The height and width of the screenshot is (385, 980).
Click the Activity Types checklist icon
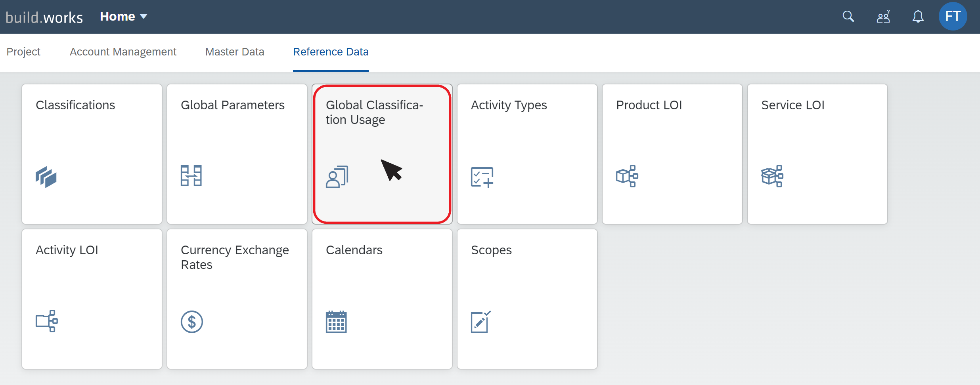[x=482, y=177]
